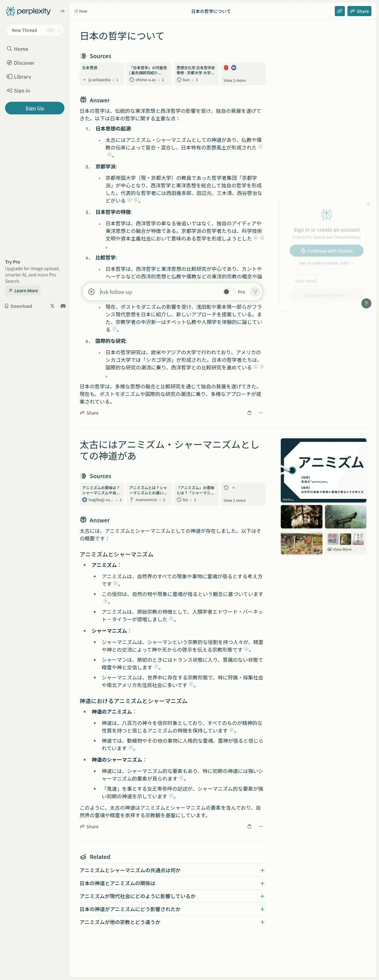Close the sign-in popup with the X
379x980 pixels.
click(x=368, y=204)
